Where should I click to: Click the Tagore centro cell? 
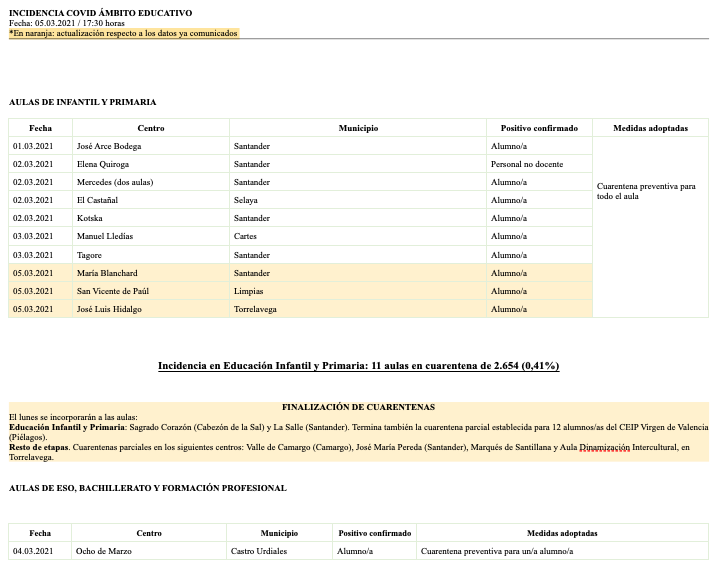point(91,255)
